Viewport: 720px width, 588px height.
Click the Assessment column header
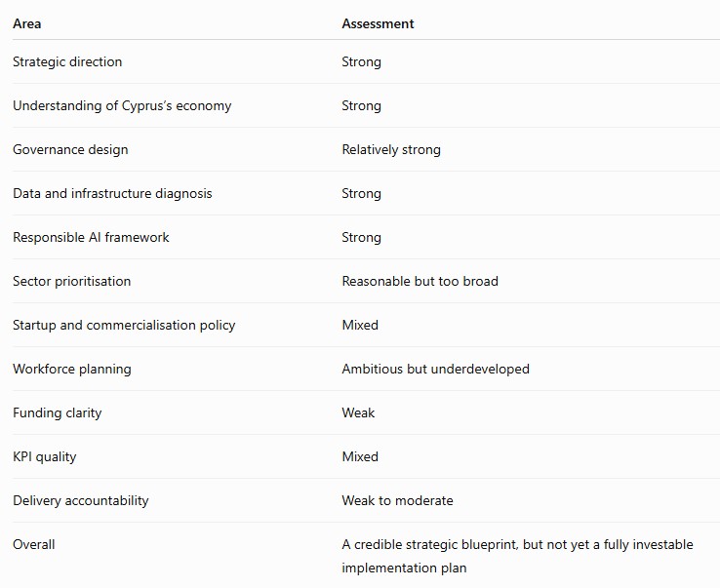378,23
